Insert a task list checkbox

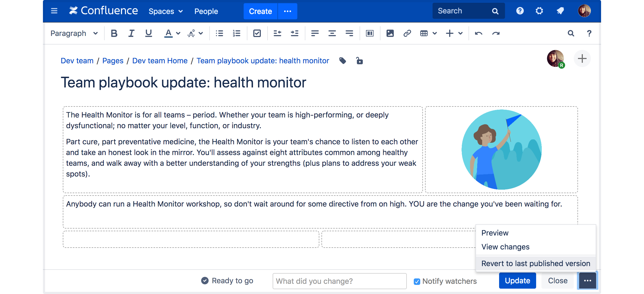(x=257, y=33)
